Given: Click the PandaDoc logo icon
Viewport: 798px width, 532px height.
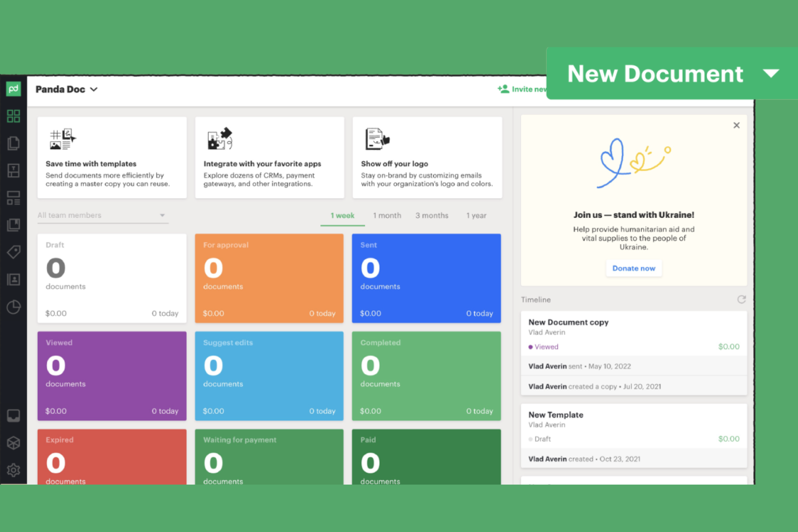Looking at the screenshot, I should tap(13, 89).
